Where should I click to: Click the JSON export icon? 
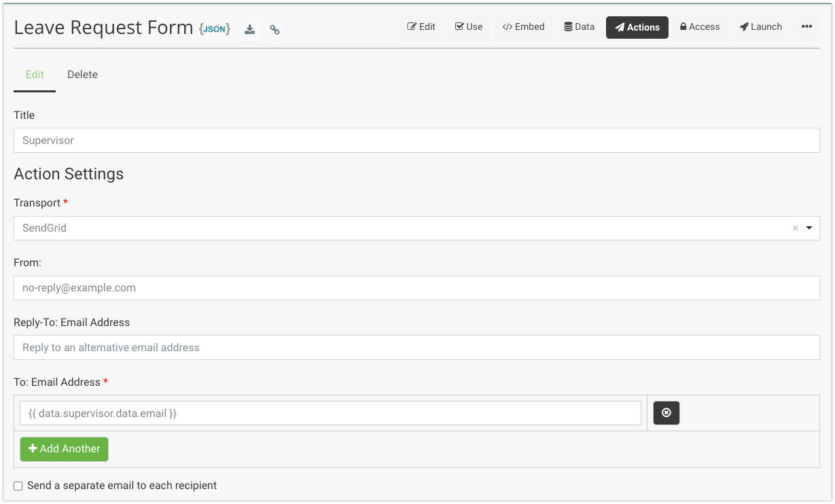tap(215, 29)
